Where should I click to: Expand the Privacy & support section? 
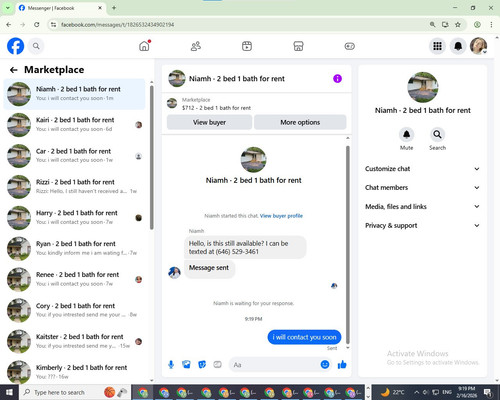(422, 226)
